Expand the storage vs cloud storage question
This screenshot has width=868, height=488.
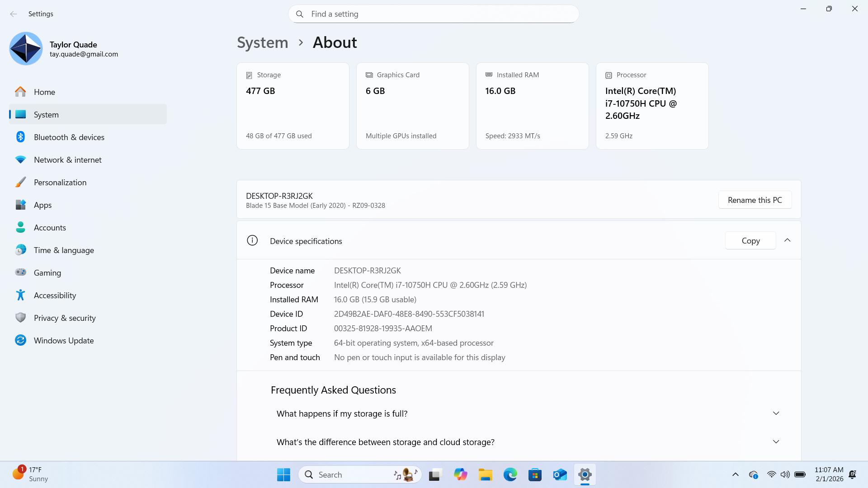pos(776,442)
